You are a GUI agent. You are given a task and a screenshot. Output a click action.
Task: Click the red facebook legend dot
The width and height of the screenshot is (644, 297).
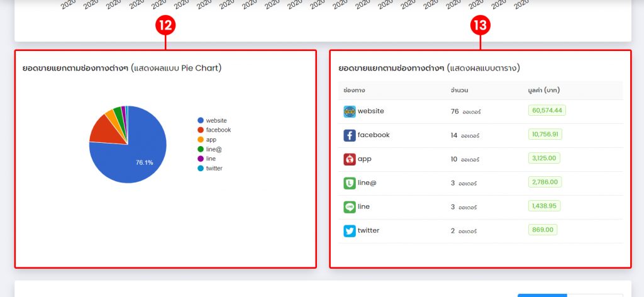pos(201,130)
